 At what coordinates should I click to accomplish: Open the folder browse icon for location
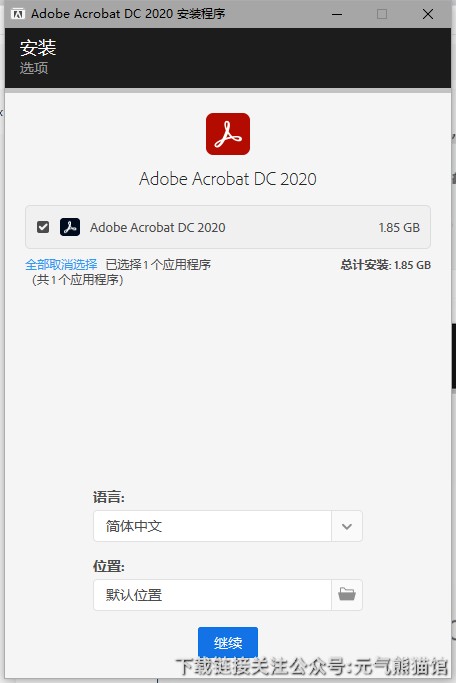click(347, 595)
